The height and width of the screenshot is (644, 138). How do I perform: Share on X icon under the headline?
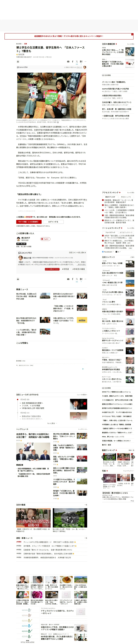pos(77,62)
